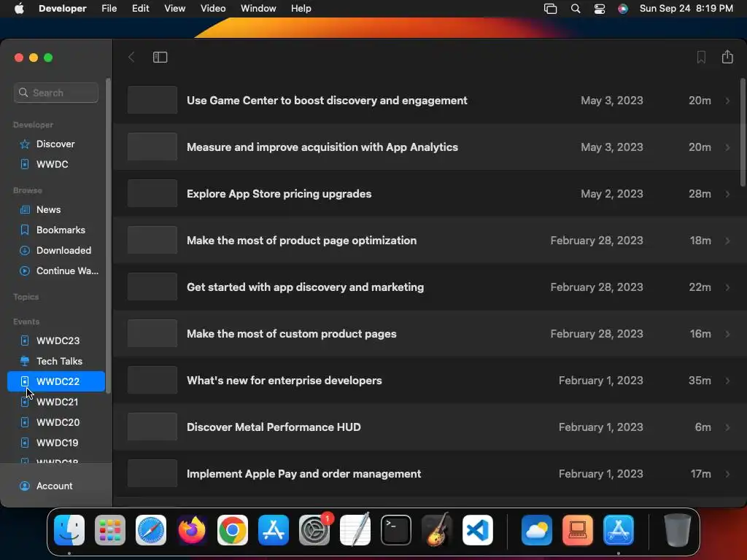Select WWDC under Developer section
This screenshot has height=560, width=747.
[x=56, y=164]
